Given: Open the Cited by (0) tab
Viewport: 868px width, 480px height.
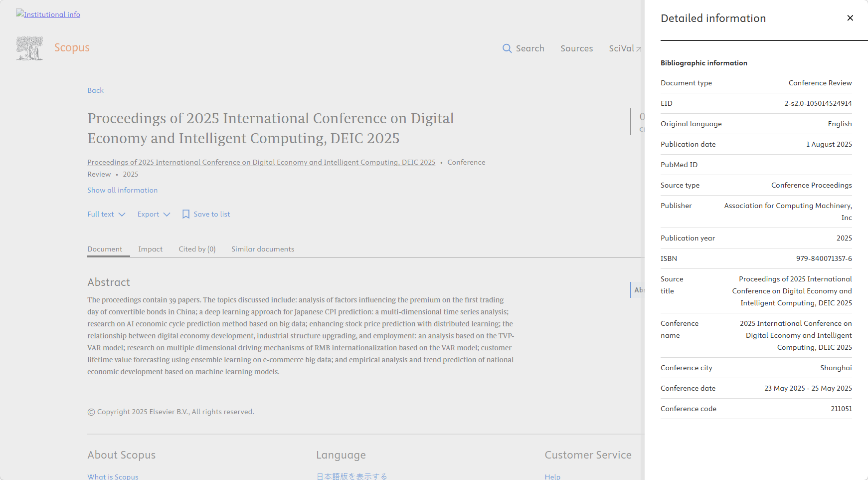Looking at the screenshot, I should click(197, 249).
